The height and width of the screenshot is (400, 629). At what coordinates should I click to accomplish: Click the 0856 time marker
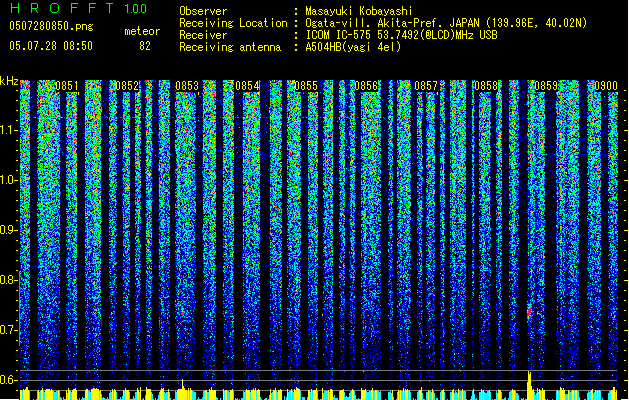(366, 86)
